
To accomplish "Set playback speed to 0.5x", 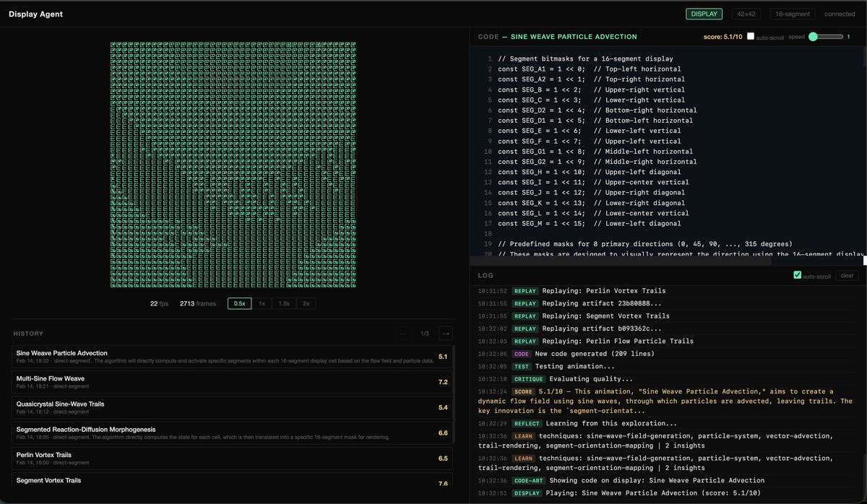I will pos(240,304).
